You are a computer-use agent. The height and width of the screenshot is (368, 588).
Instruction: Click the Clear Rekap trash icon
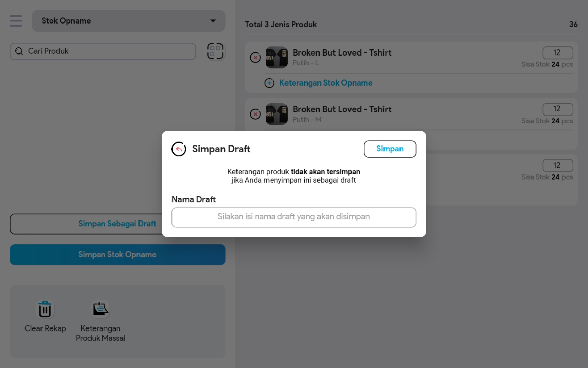click(45, 309)
